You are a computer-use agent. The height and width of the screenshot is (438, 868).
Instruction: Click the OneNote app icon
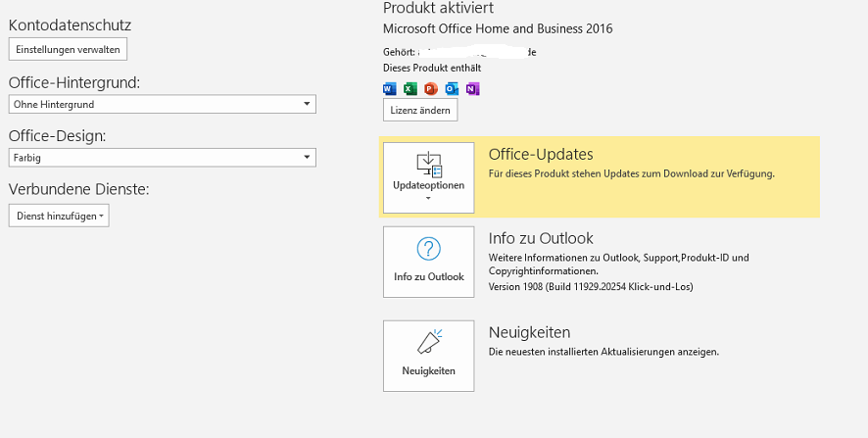coord(472,88)
